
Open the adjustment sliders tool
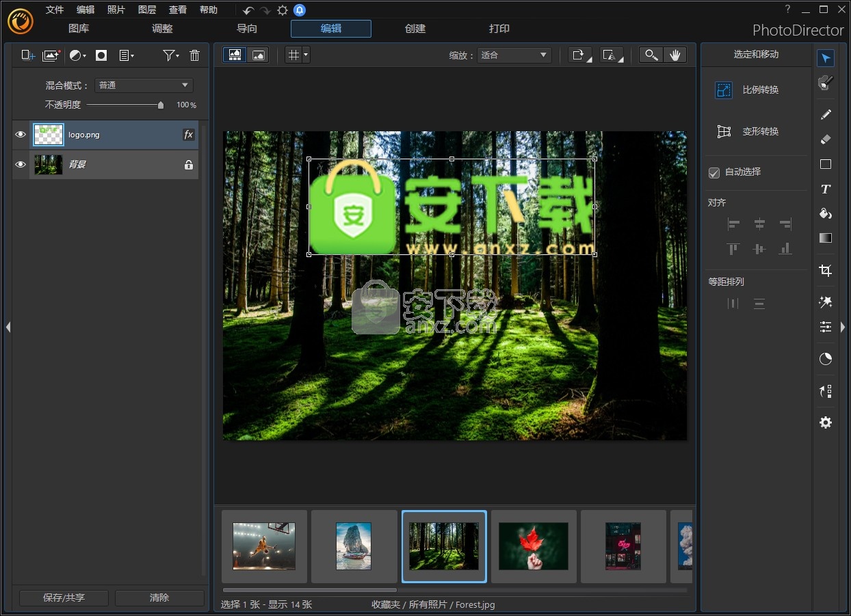(826, 327)
